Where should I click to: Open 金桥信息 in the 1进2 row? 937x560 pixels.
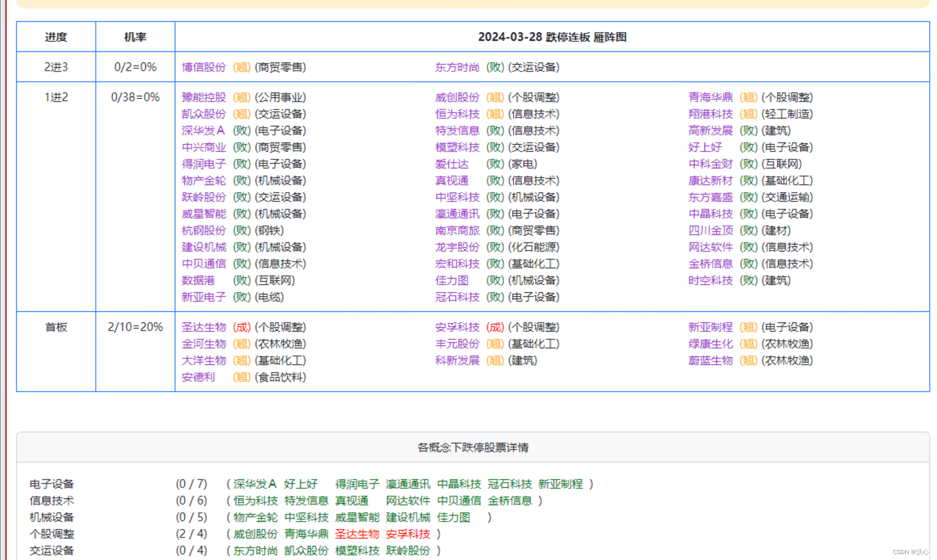click(710, 264)
